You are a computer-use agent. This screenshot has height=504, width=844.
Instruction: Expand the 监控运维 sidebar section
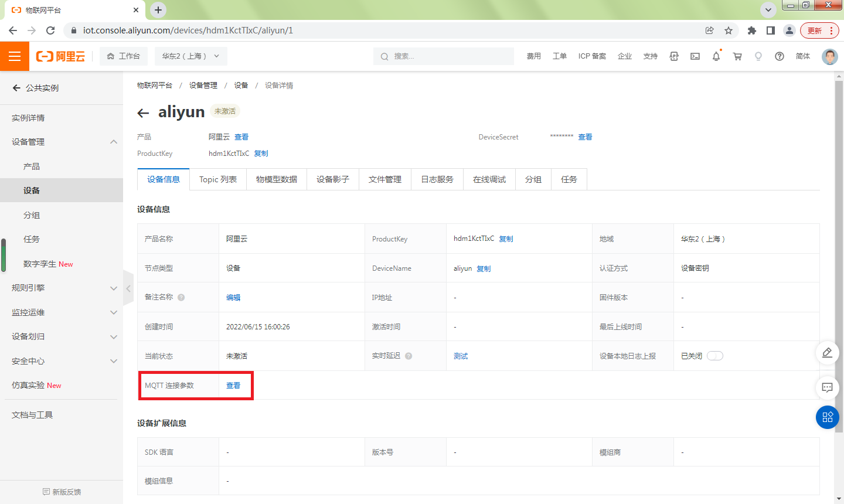(x=114, y=312)
